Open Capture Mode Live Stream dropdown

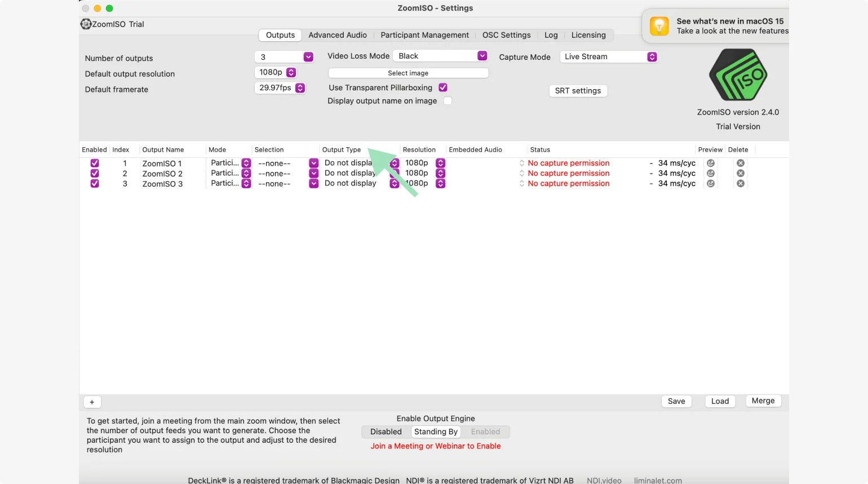click(609, 57)
